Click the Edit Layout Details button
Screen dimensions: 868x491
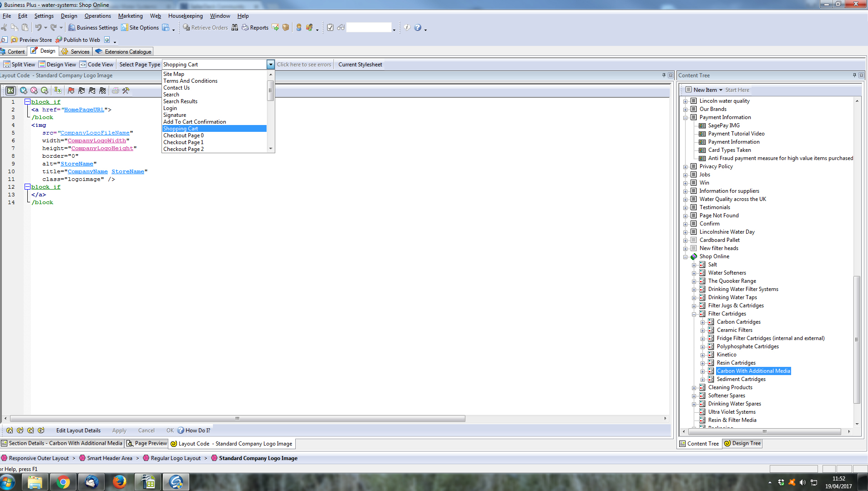[78, 431]
